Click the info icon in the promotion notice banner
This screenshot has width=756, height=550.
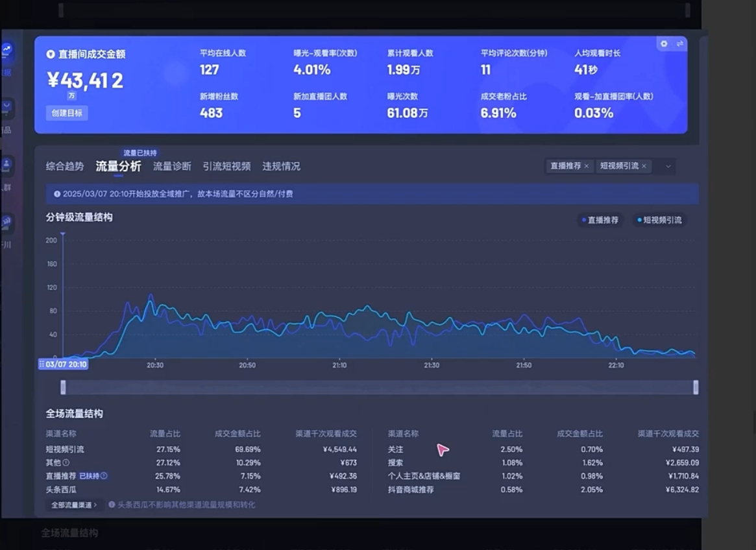point(57,194)
